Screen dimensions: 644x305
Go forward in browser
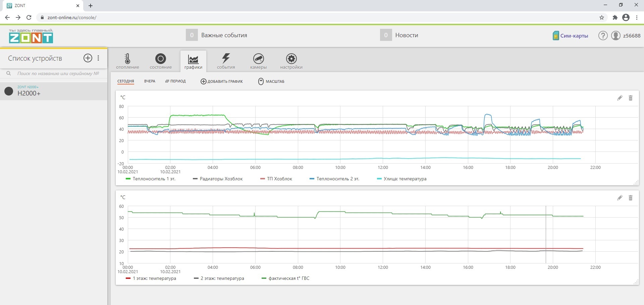(18, 17)
